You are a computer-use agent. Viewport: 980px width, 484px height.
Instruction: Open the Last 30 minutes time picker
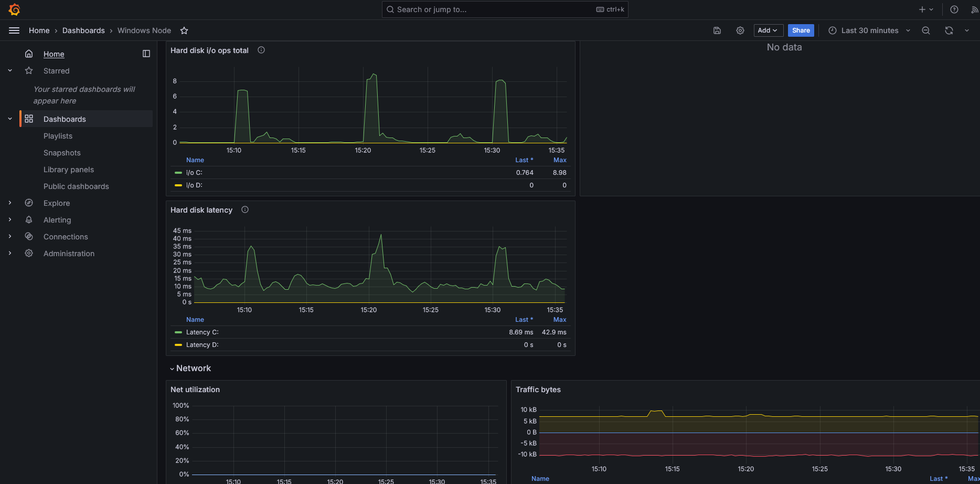(x=869, y=30)
